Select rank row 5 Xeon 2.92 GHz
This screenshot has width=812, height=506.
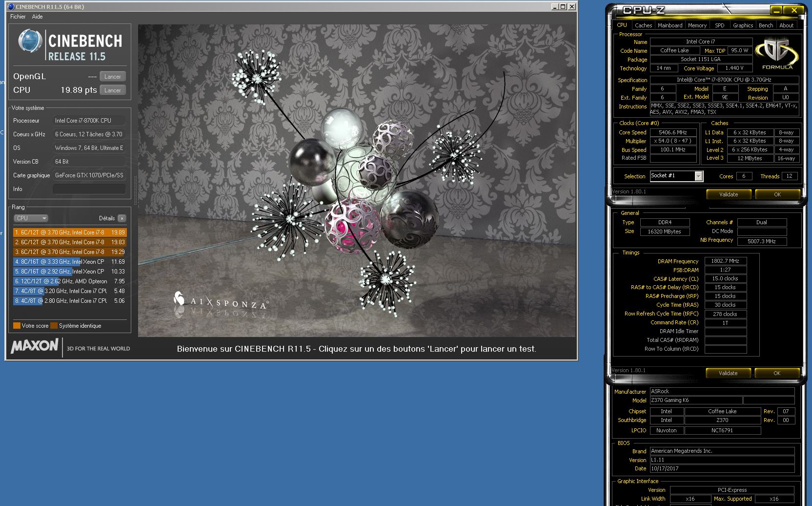point(70,272)
